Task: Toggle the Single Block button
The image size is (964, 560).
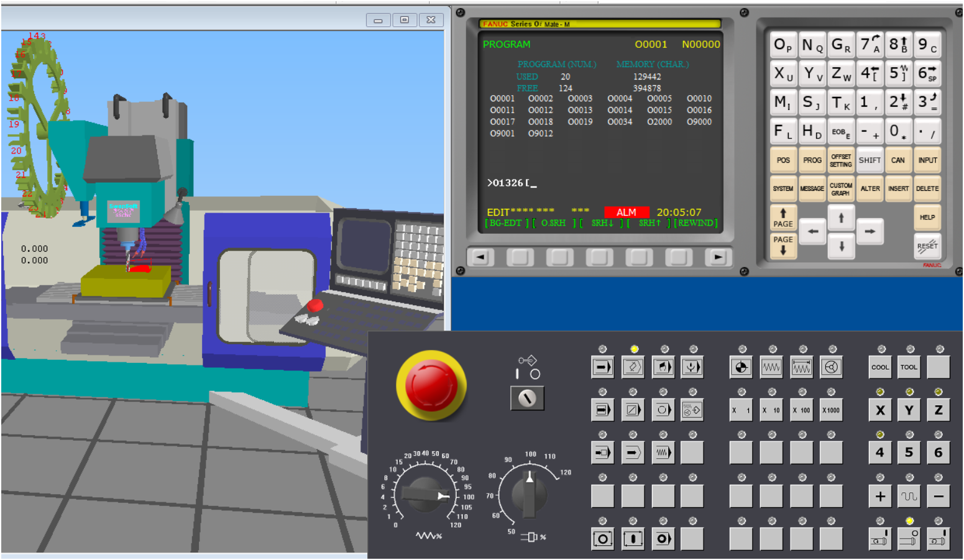Action: [602, 410]
